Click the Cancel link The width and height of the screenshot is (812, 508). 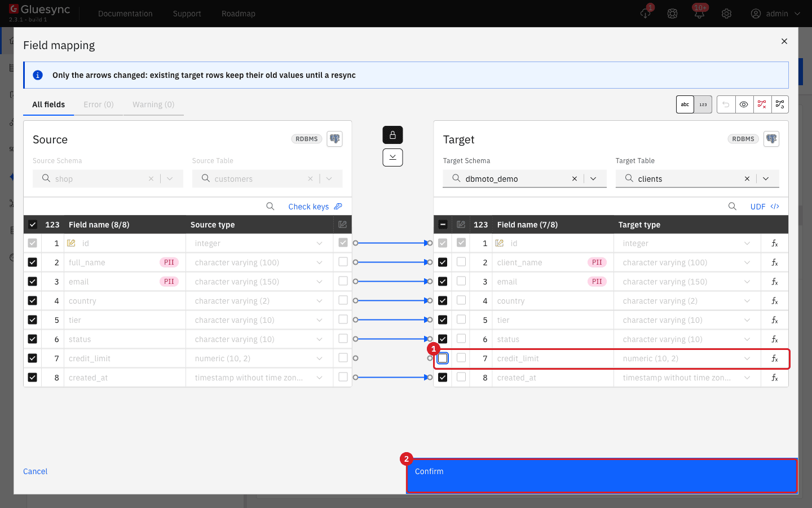pos(36,471)
